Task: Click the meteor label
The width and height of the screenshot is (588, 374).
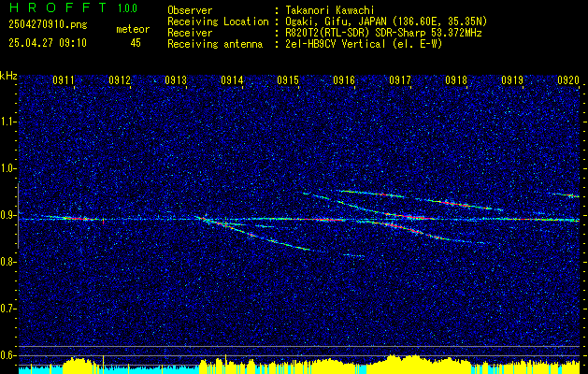Action: tap(133, 29)
